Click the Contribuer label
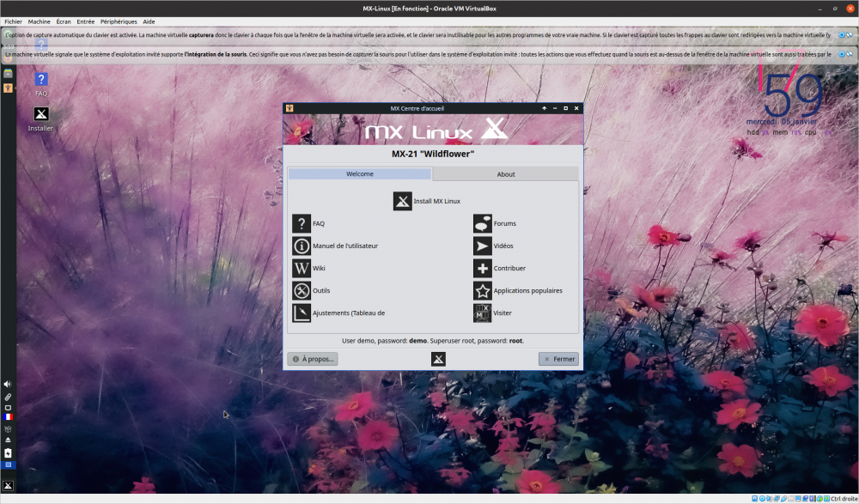 tap(509, 269)
